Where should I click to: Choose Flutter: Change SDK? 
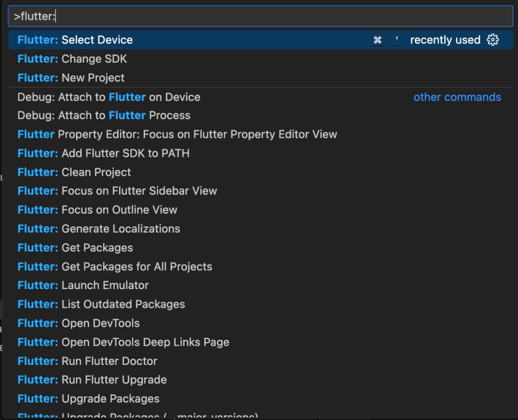coord(260,59)
